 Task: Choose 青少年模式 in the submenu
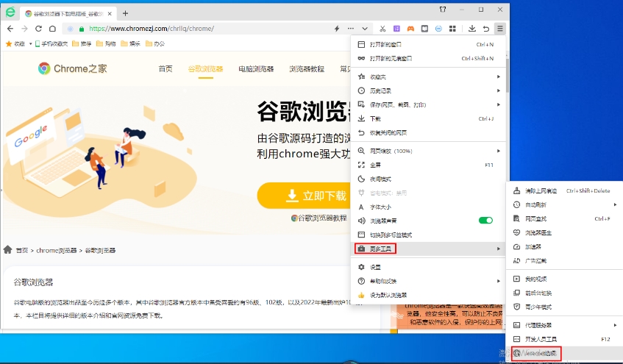pyautogui.click(x=538, y=307)
